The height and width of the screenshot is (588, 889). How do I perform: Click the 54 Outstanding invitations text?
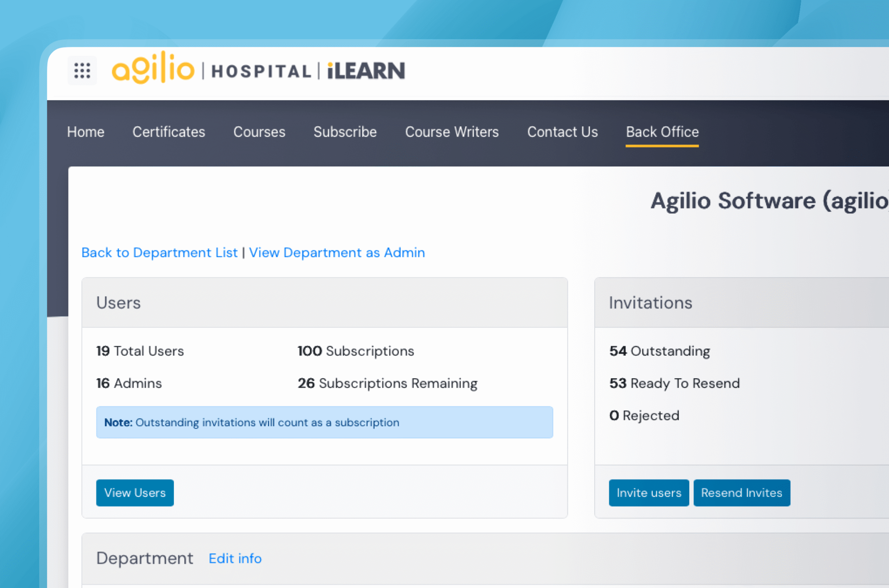pos(660,351)
